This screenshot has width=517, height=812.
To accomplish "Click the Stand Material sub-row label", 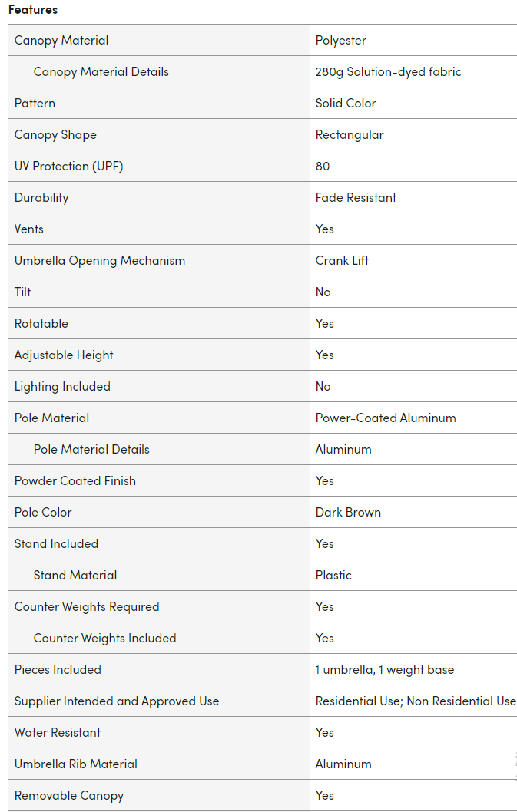I will (x=75, y=575).
